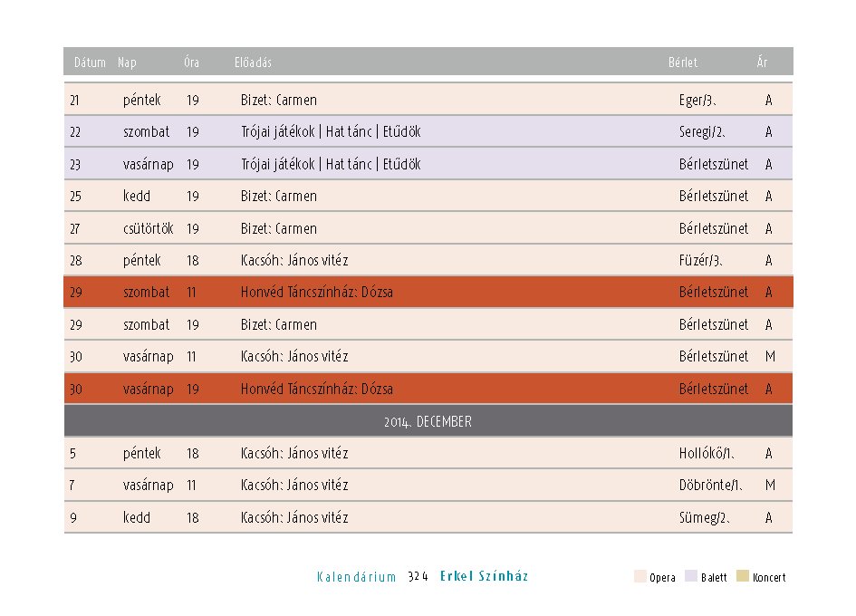The width and height of the screenshot is (856, 616).
Task: Click the Kalendárium footer text
Action: [x=357, y=577]
